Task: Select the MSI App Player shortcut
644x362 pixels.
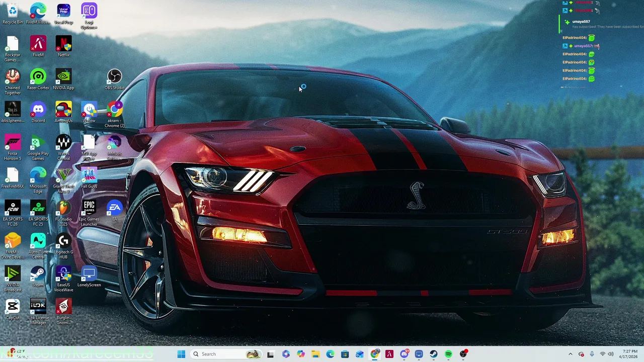Action: click(x=89, y=148)
